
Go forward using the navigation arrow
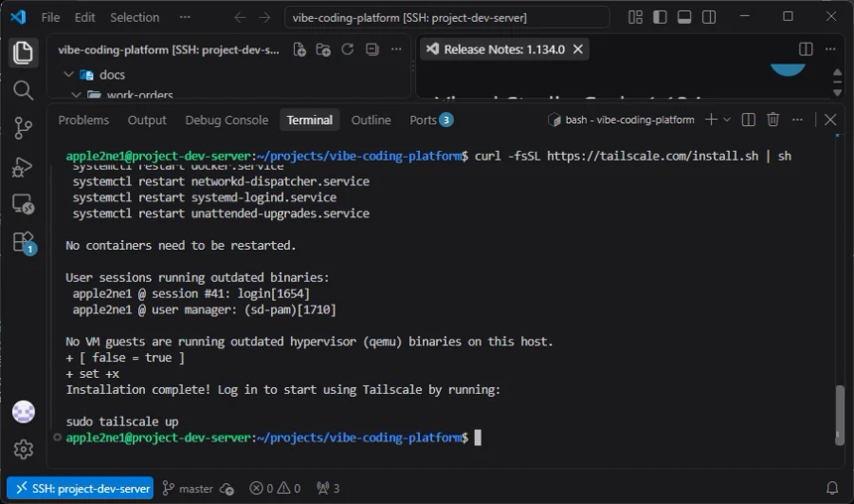[x=264, y=18]
